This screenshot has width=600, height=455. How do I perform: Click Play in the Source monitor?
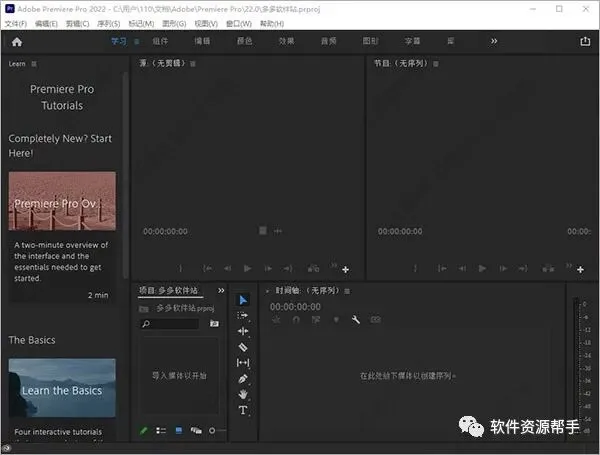tap(248, 269)
